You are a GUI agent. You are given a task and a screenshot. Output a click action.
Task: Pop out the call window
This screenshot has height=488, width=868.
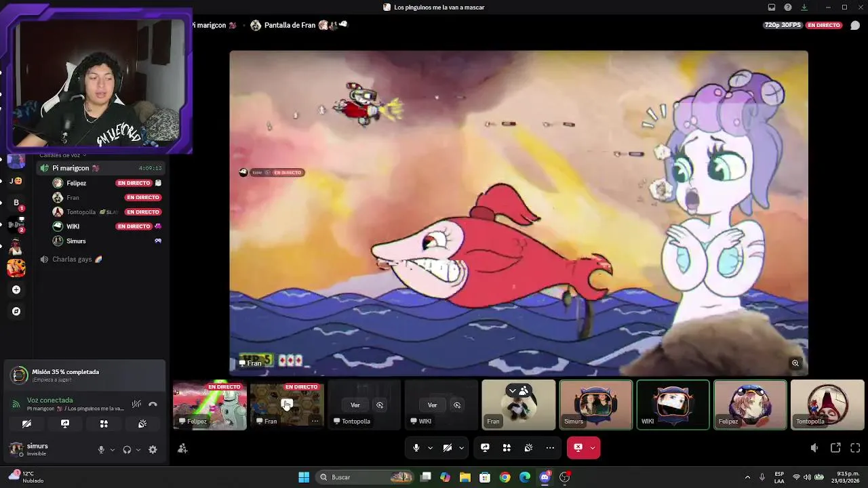click(x=835, y=448)
